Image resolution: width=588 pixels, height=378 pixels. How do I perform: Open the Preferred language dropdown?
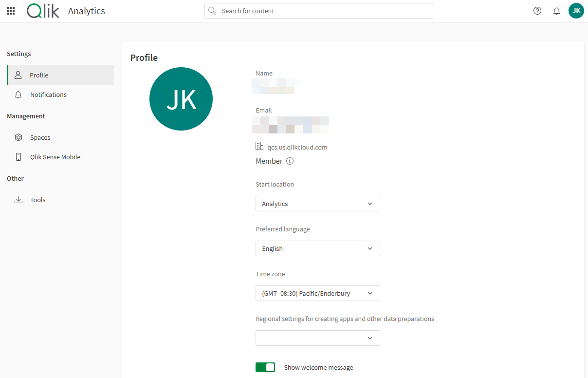317,248
